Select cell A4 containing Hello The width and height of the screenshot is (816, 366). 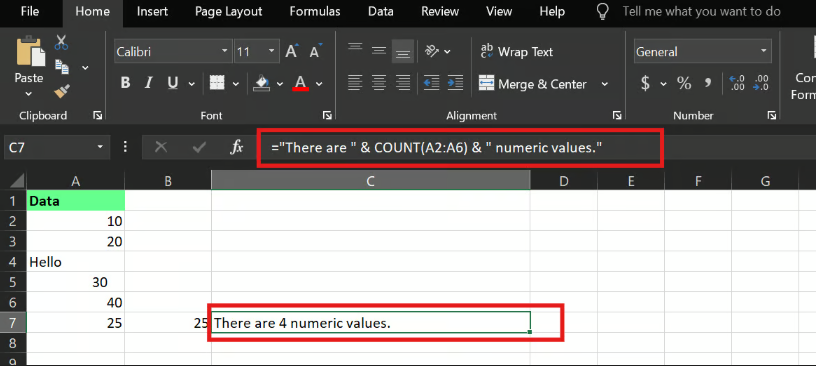click(75, 262)
